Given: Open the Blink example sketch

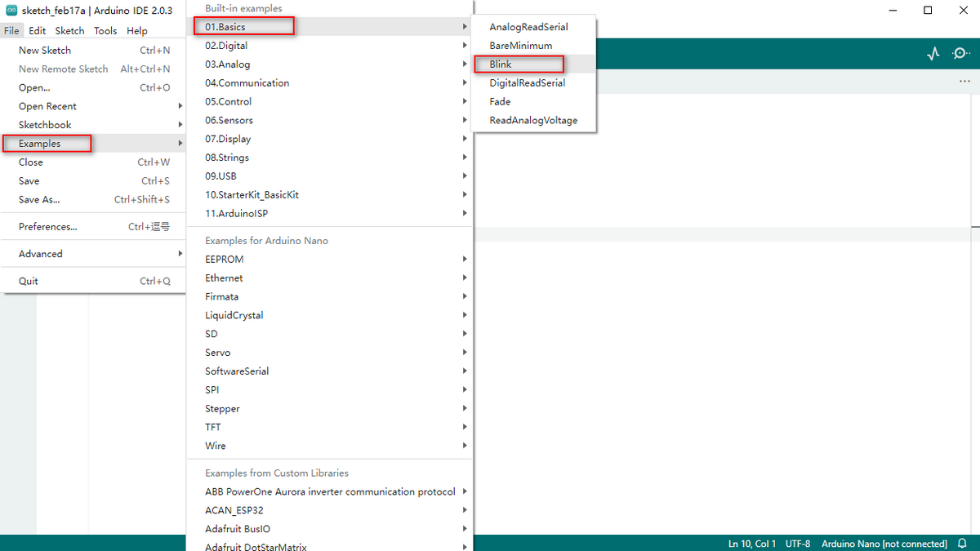Looking at the screenshot, I should 535,64.
